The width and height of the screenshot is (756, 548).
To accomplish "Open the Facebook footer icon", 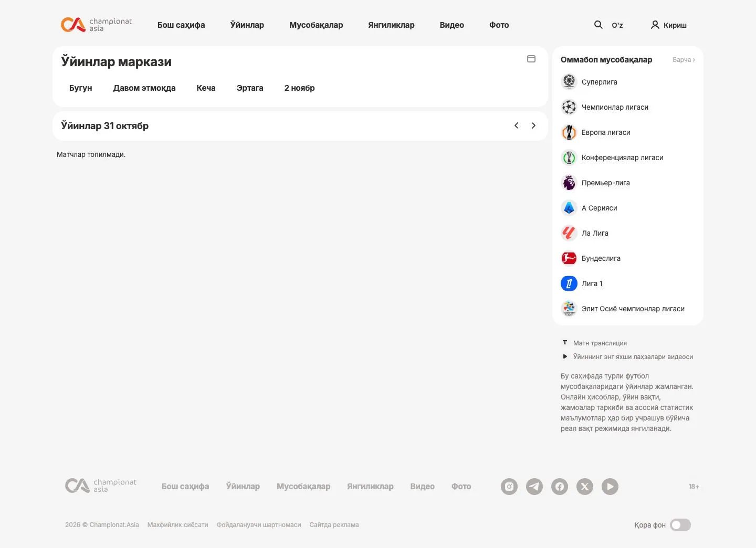I will pos(560,487).
